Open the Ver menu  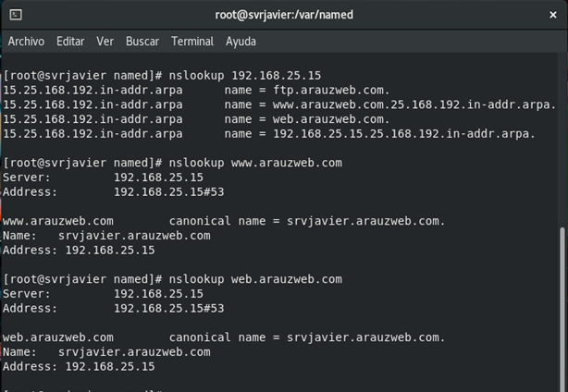tap(105, 42)
